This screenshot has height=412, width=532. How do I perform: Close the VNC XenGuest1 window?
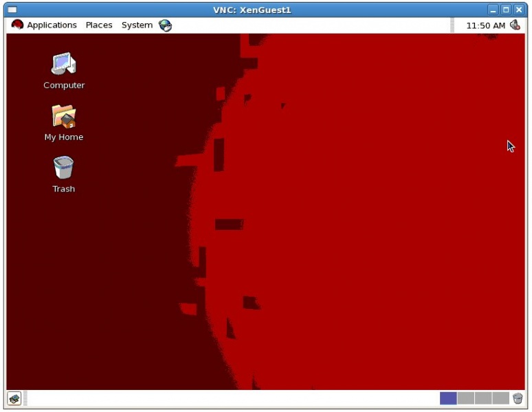[519, 10]
